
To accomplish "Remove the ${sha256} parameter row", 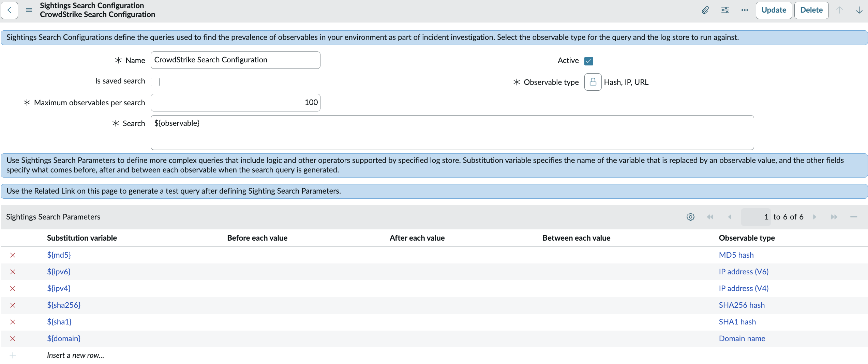I will [13, 305].
